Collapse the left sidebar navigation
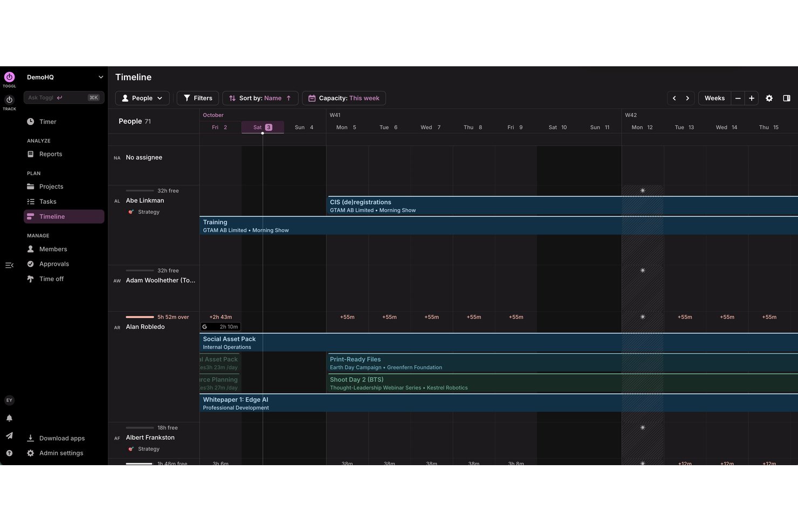Image resolution: width=798 pixels, height=532 pixels. 9,265
